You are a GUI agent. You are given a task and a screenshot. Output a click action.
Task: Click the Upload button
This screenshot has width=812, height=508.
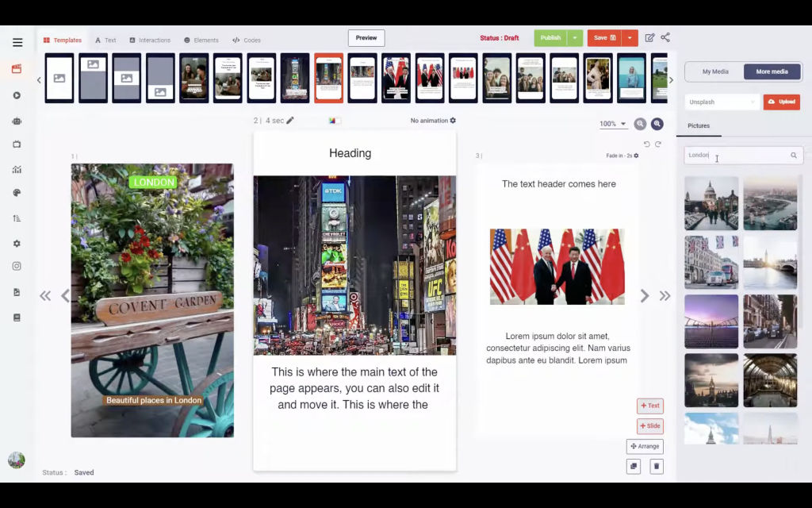781,102
